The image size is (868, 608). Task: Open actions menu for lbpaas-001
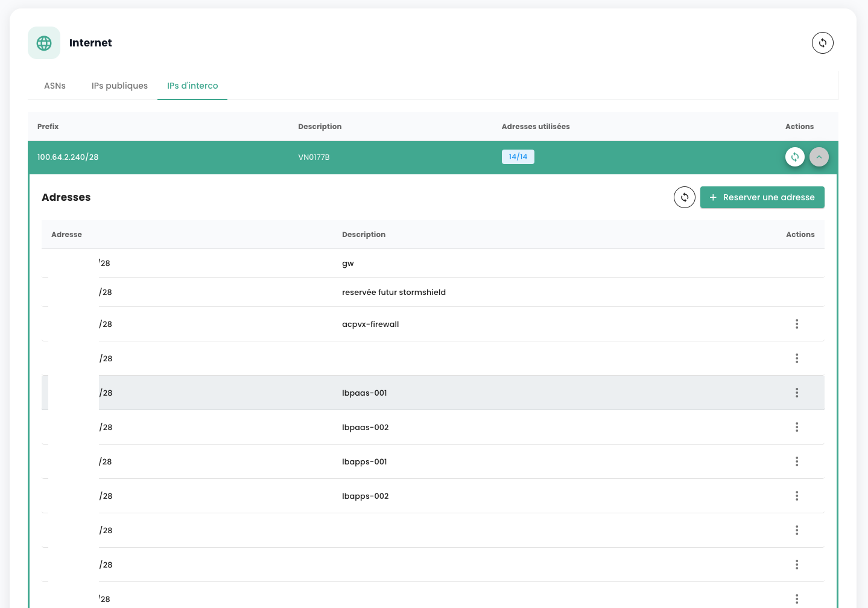click(796, 393)
